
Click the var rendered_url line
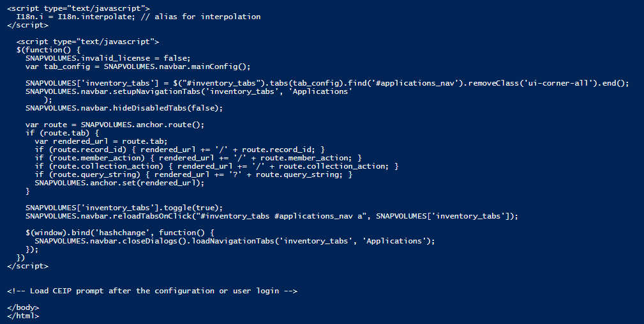pyautogui.click(x=101, y=141)
